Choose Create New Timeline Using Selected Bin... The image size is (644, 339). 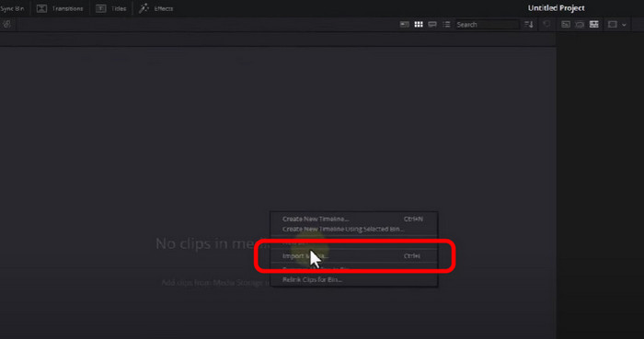[353, 229]
